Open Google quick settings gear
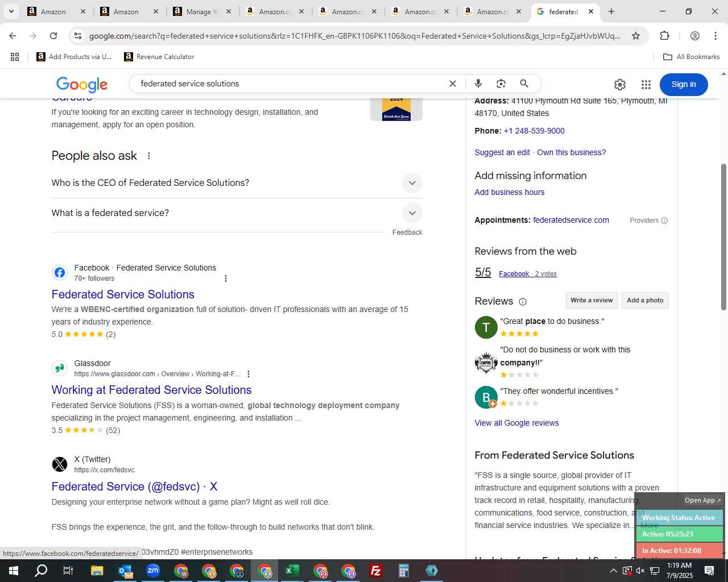The height and width of the screenshot is (582, 728). click(x=620, y=85)
